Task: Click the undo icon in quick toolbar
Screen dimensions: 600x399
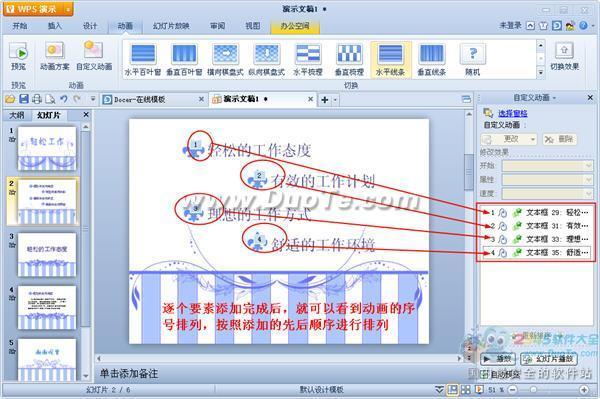Action: pos(64,99)
